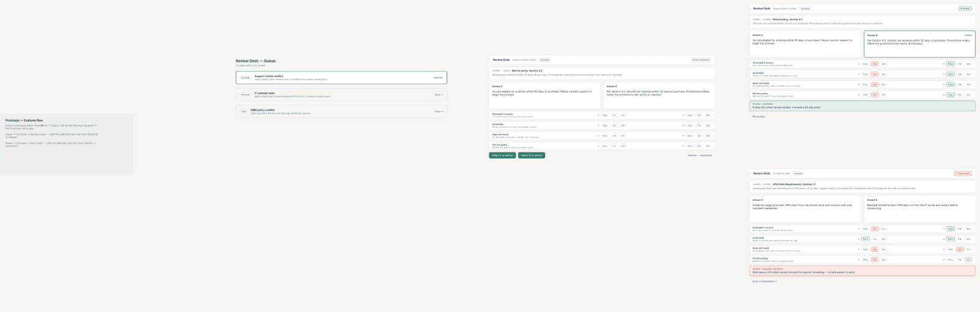VPN frame: Answer B Grounded in source Pass
Image resolution: width=980 pixels, height=312 pixels.
tap(951, 229)
